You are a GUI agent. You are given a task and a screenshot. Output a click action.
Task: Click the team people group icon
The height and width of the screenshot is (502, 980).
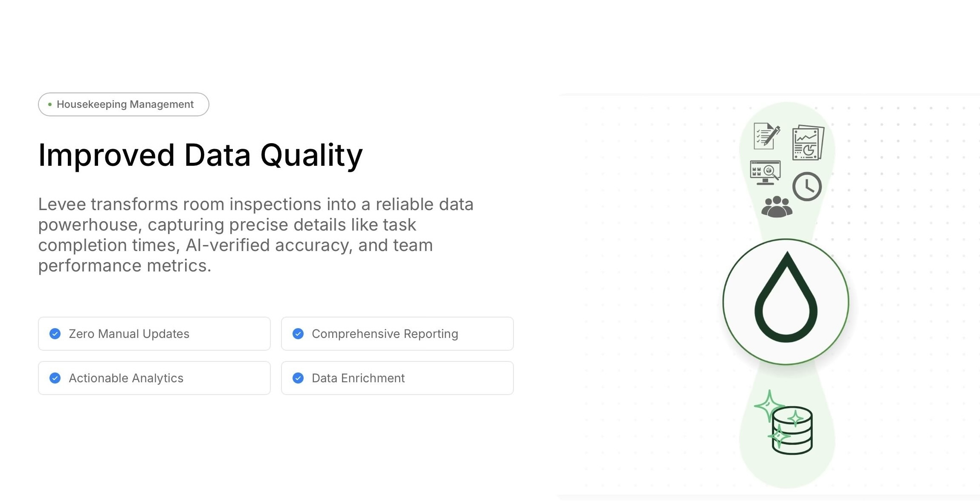coord(777,207)
